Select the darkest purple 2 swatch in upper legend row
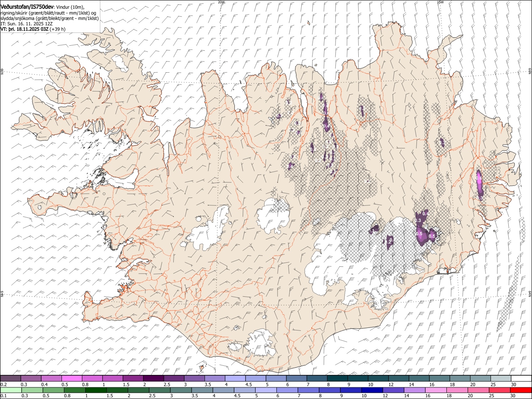Image resolution: width=532 pixels, height=399 pixels. coord(153,379)
